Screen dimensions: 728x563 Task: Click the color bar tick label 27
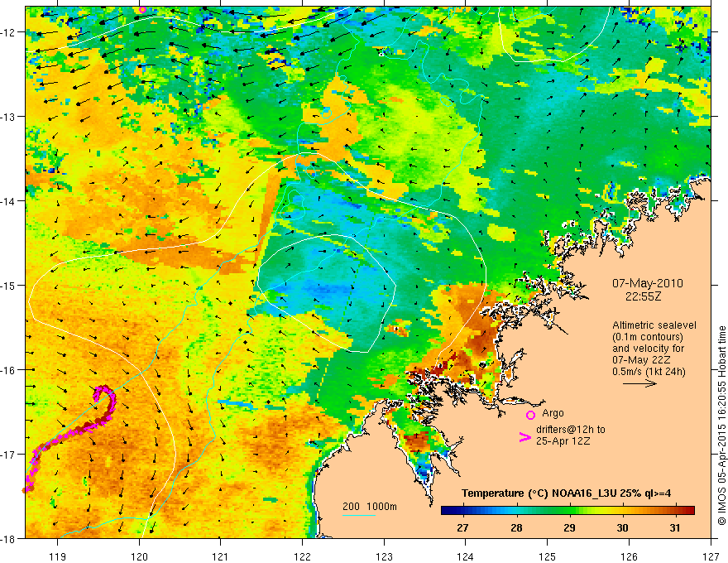point(462,527)
